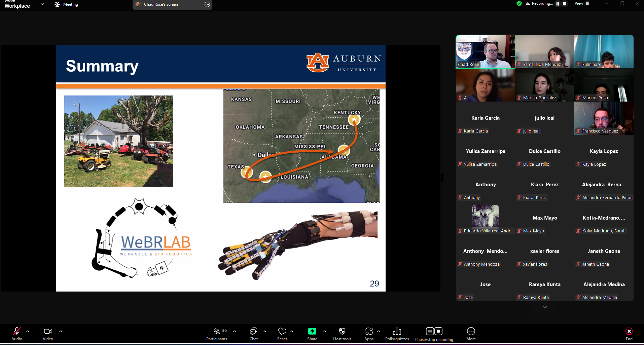Unmute microphone with Audio button
Image resolution: width=644 pixels, height=345 pixels.
(16, 334)
